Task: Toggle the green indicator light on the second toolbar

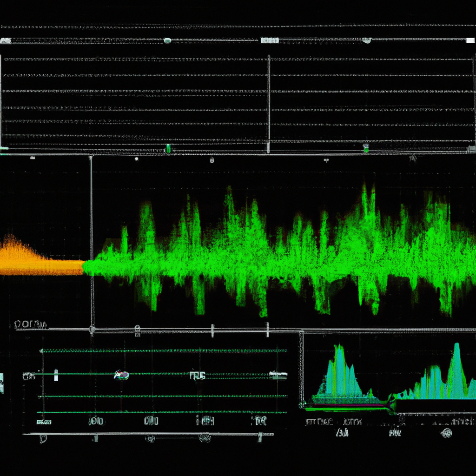Action: click(x=168, y=148)
